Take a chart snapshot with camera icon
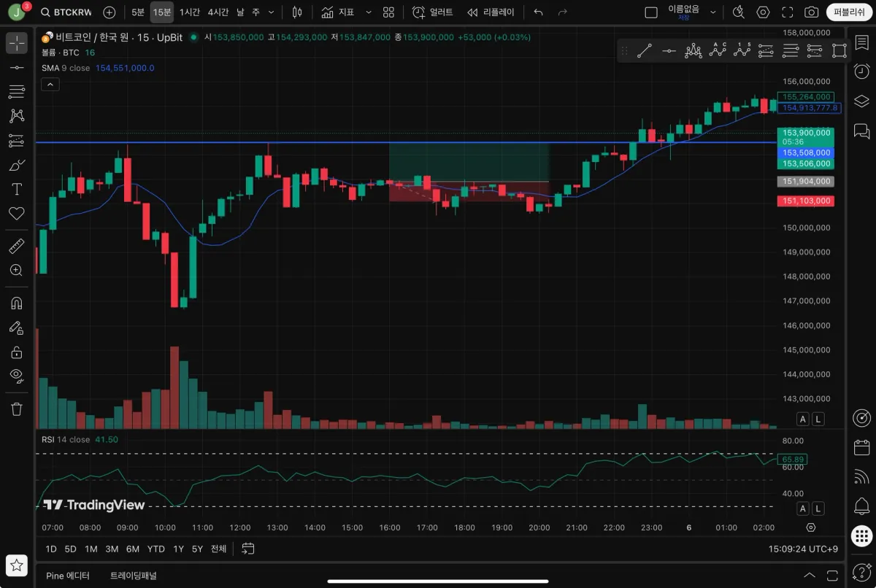The width and height of the screenshot is (876, 588). point(811,12)
